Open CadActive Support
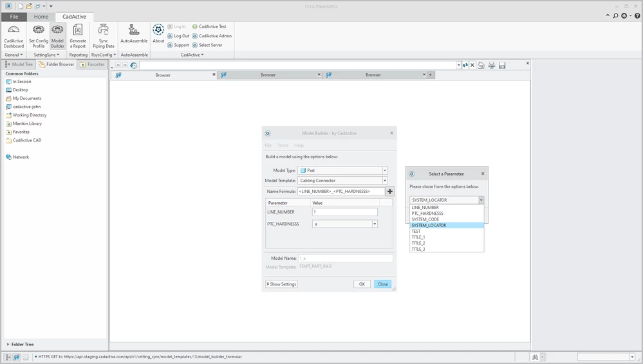Image resolution: width=643 pixels, height=364 pixels. [x=178, y=45]
